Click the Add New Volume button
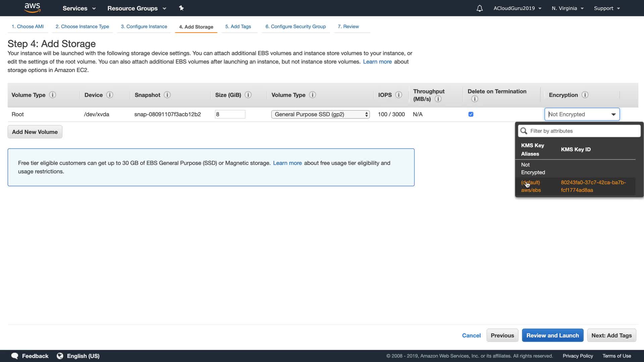This screenshot has height=362, width=644. tap(35, 132)
